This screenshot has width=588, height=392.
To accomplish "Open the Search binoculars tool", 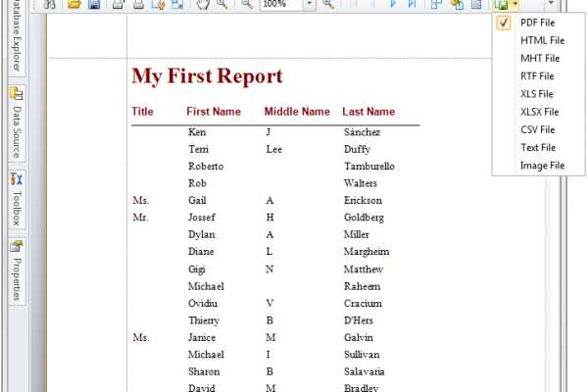I will (x=50, y=4).
